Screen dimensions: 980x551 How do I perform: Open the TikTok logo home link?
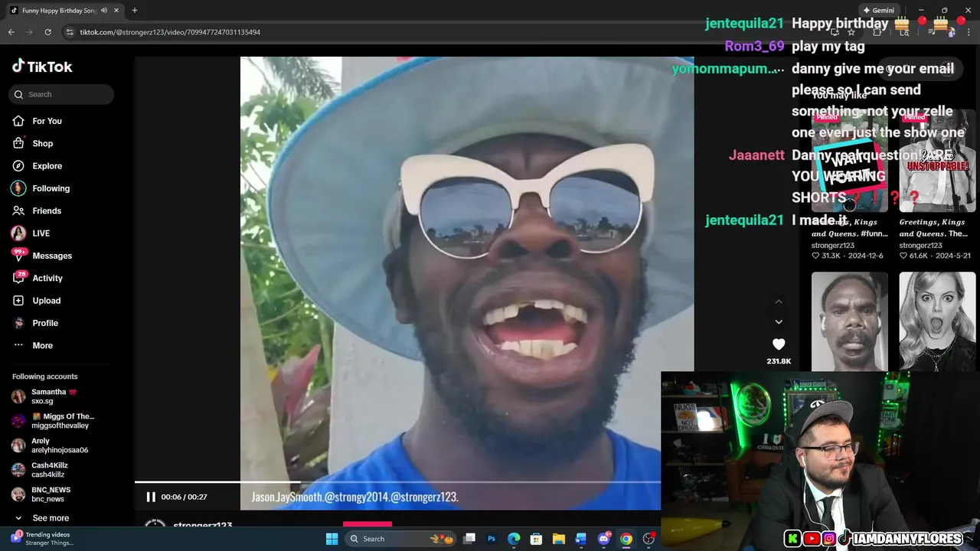click(42, 67)
